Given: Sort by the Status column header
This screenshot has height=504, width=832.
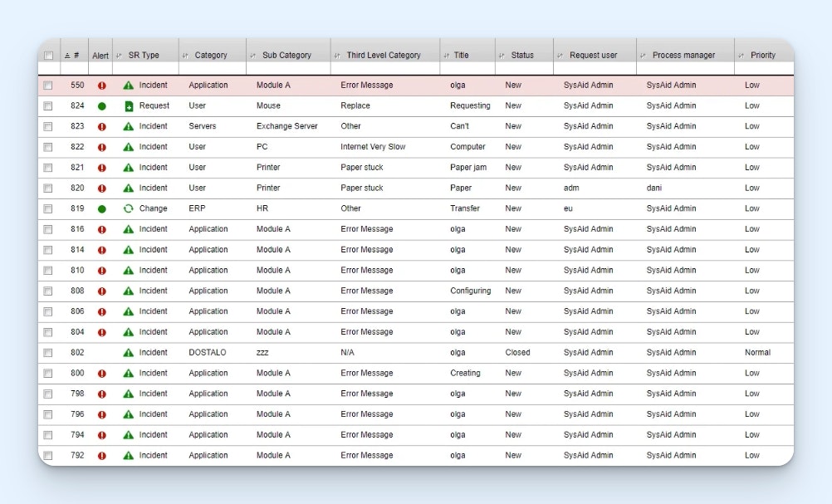Looking at the screenshot, I should (x=521, y=56).
